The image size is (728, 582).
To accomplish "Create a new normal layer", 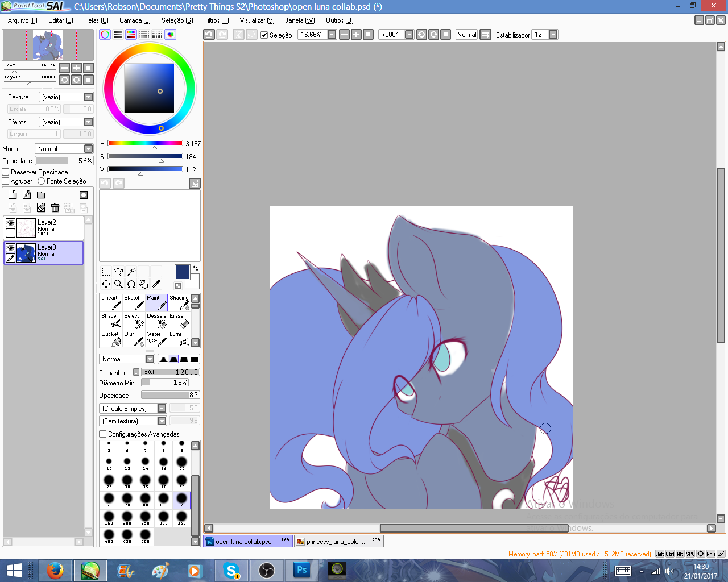I will coord(13,195).
